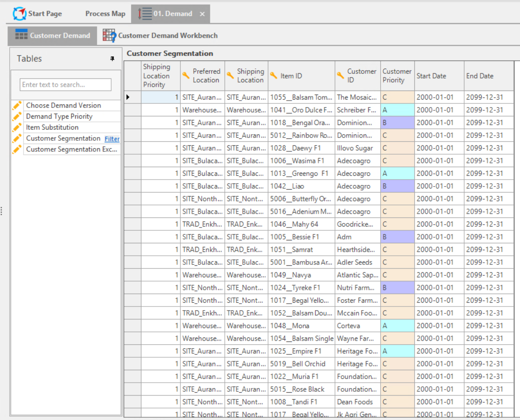The height and width of the screenshot is (420, 520).
Task: Click the Customer Demand Workbench icon
Action: click(109, 35)
